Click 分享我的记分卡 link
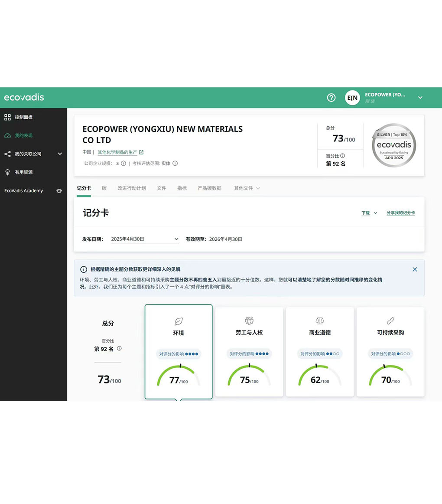The width and height of the screenshot is (442, 504). point(400,213)
